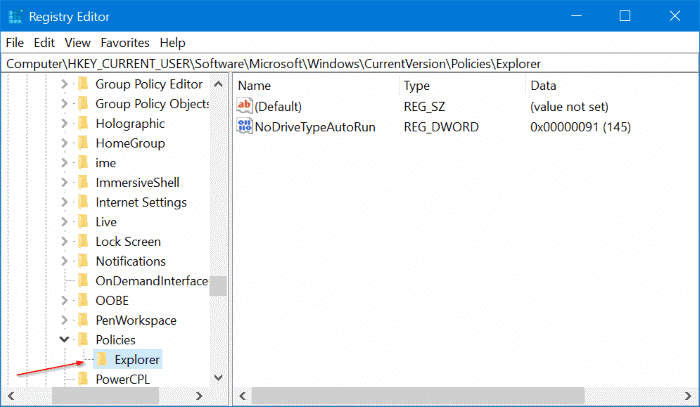
Task: Open the File menu
Action: [x=15, y=43]
